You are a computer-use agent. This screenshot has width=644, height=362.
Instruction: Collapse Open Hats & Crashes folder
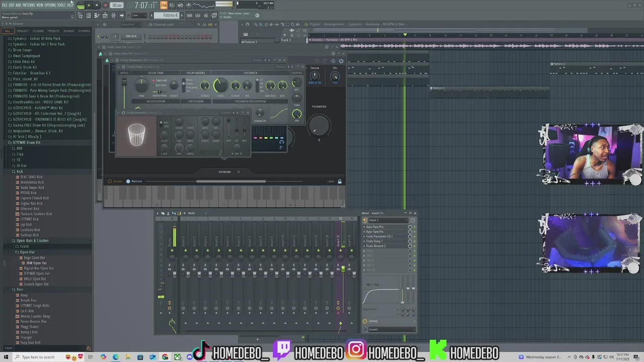click(x=32, y=240)
